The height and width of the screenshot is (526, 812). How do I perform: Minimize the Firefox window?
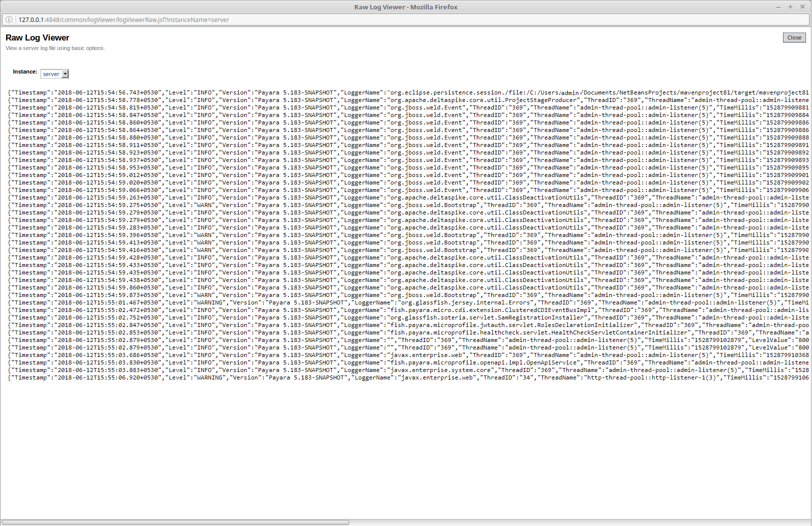[x=777, y=7]
